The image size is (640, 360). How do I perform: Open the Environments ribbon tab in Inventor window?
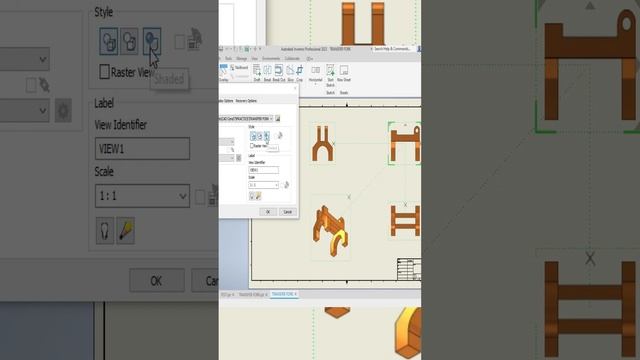pyautogui.click(x=271, y=58)
